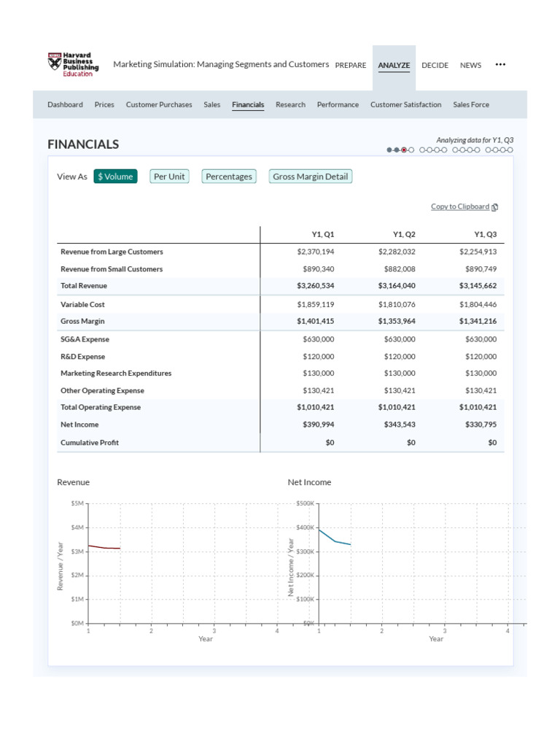Click the Harvard Business Publishing Education logo

[73, 64]
